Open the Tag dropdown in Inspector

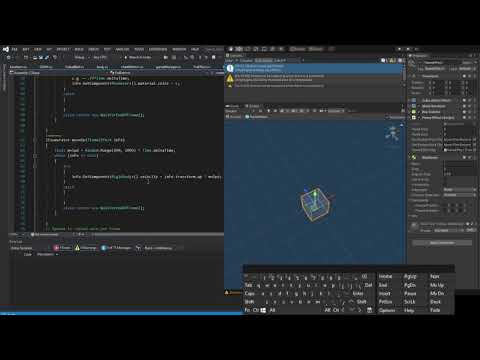pyautogui.click(x=435, y=69)
